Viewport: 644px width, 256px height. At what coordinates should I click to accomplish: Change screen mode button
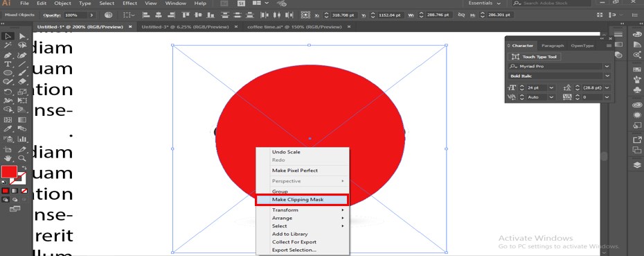[x=15, y=209]
